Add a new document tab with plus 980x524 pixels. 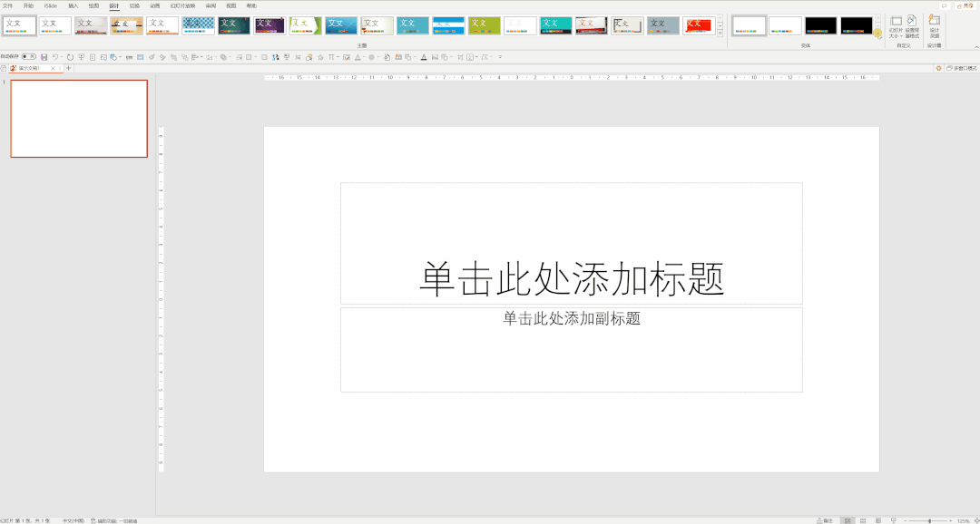point(68,68)
